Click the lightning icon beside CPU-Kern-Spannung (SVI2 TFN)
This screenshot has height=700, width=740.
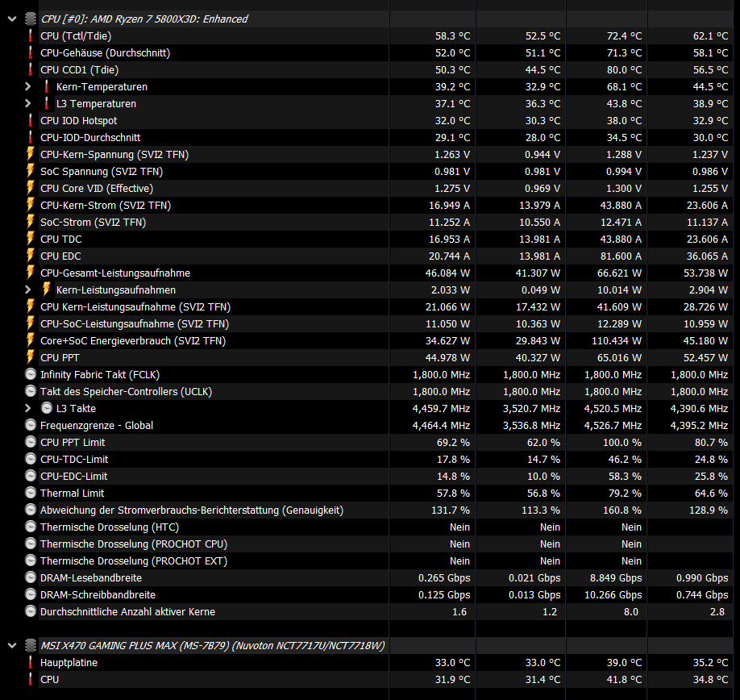click(30, 154)
